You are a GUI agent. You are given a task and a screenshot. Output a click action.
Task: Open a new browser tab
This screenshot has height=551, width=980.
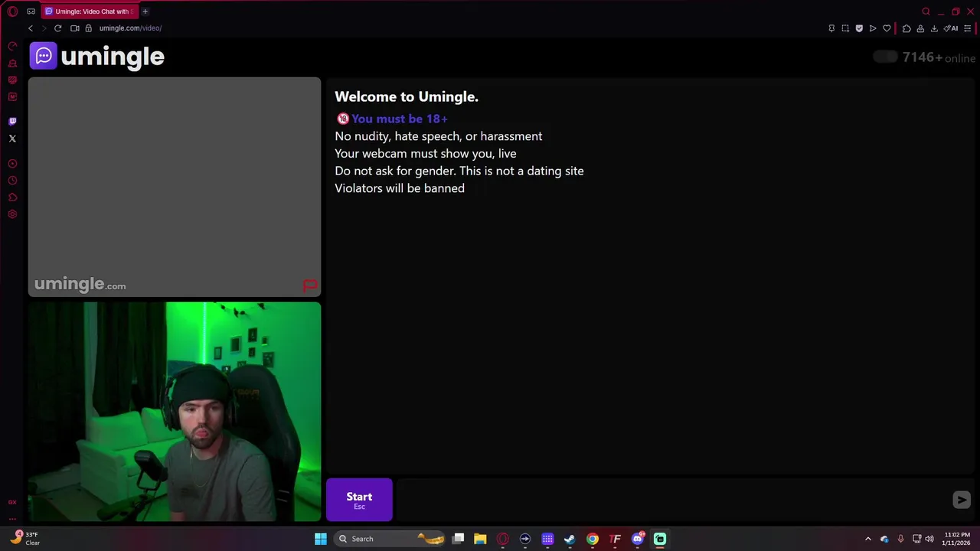(x=145, y=11)
